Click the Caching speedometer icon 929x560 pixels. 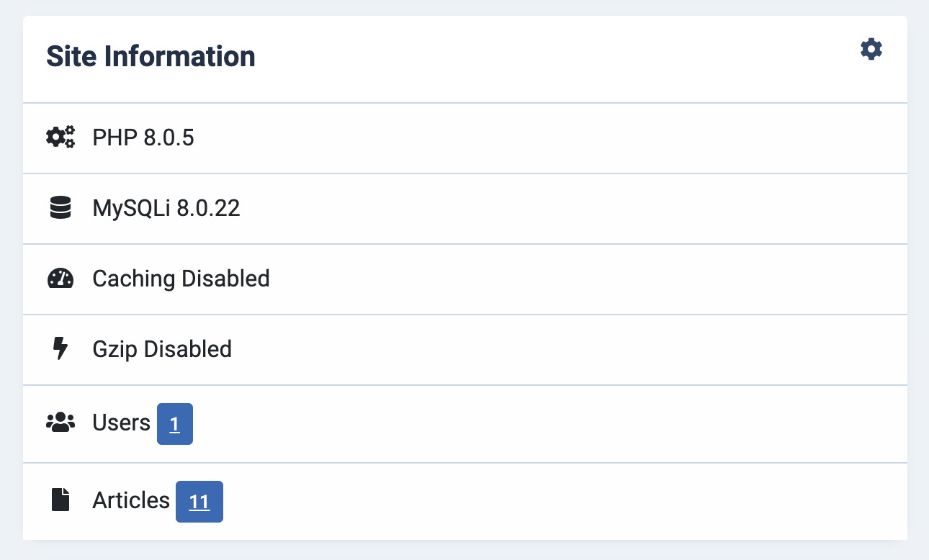(x=60, y=279)
